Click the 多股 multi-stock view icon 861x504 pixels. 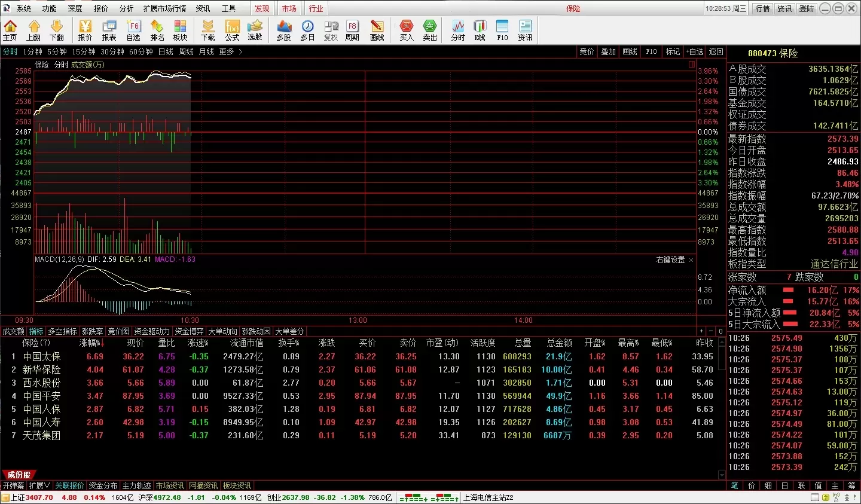pyautogui.click(x=283, y=30)
